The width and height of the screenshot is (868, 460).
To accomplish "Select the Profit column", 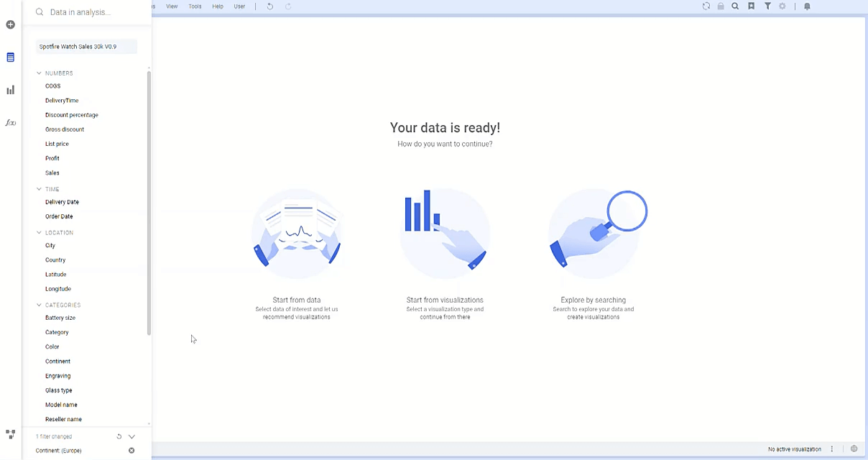I will pos(52,158).
